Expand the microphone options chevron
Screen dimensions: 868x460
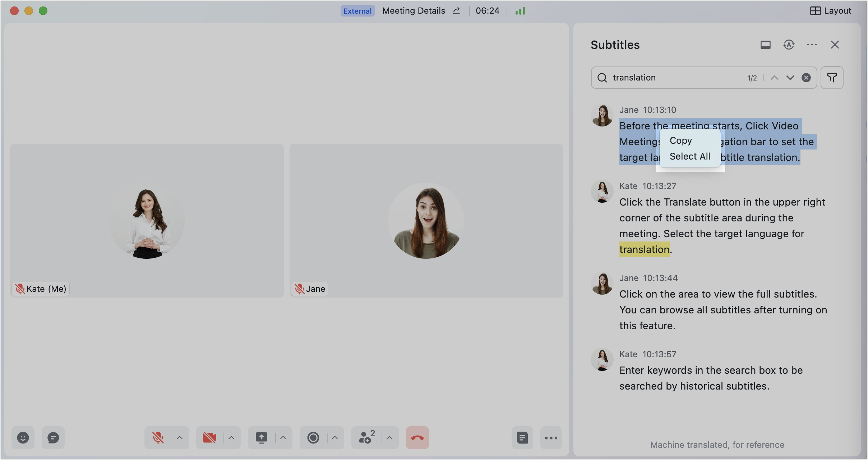click(x=180, y=438)
